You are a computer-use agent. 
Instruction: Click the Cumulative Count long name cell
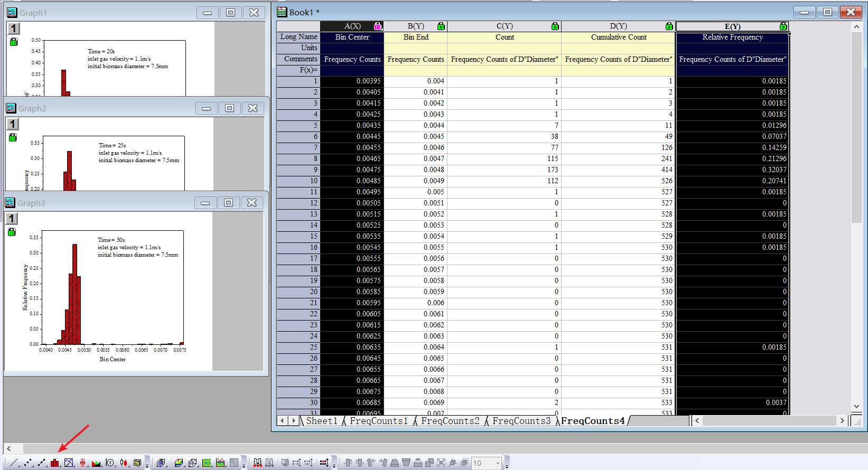(x=618, y=37)
